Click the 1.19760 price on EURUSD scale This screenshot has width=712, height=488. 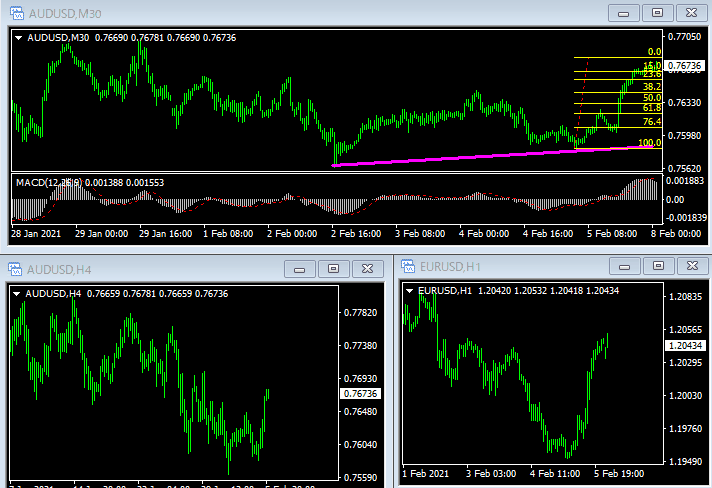pyautogui.click(x=686, y=429)
